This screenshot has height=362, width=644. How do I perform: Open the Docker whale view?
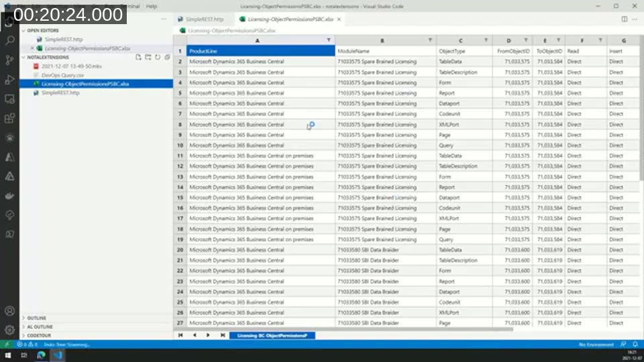point(10,196)
